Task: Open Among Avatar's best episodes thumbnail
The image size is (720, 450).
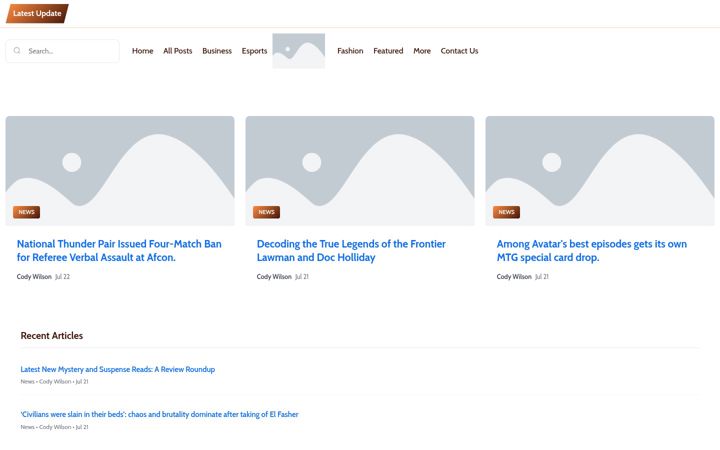Action: click(x=600, y=170)
